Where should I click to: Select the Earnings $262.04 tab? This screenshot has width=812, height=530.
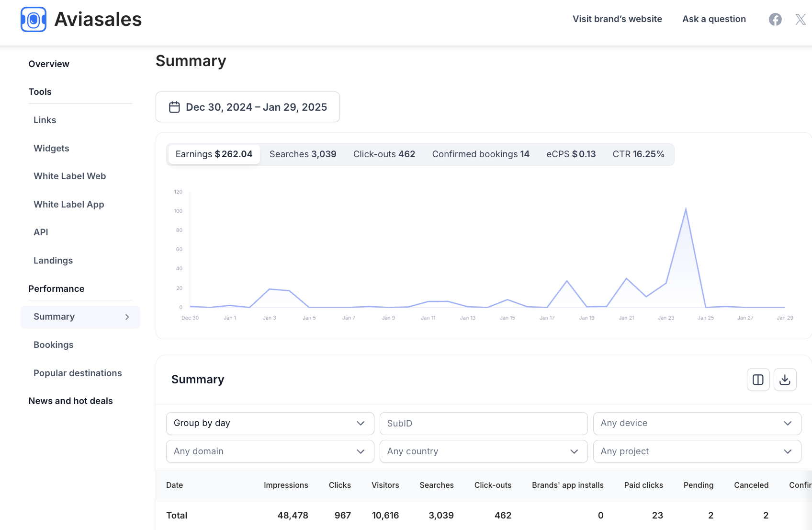(214, 154)
